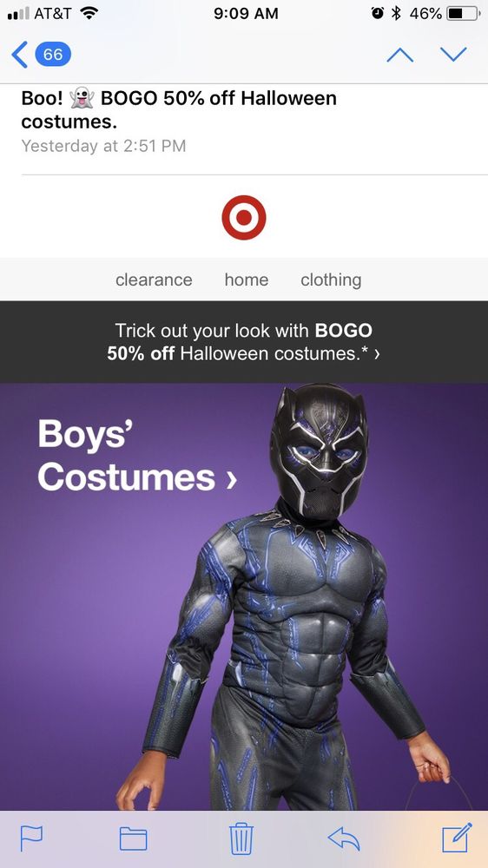Tap the email subject line heading
The image size is (488, 868).
179,109
